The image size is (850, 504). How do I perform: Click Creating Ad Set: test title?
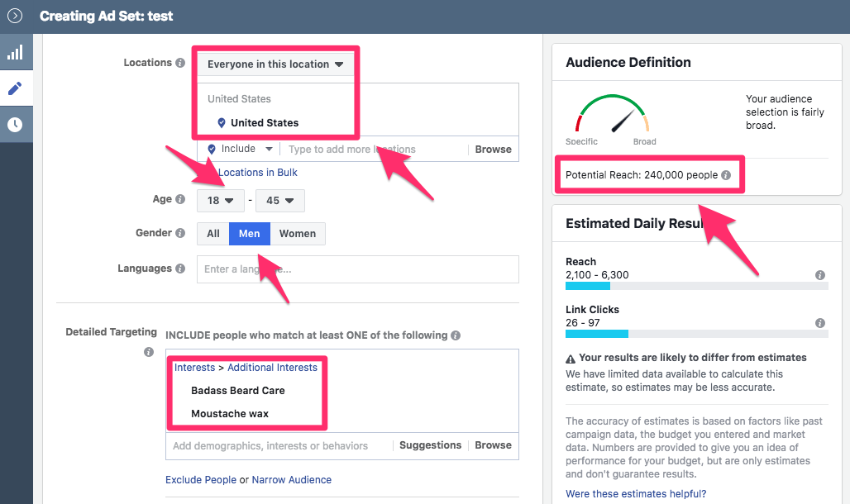pos(106,17)
